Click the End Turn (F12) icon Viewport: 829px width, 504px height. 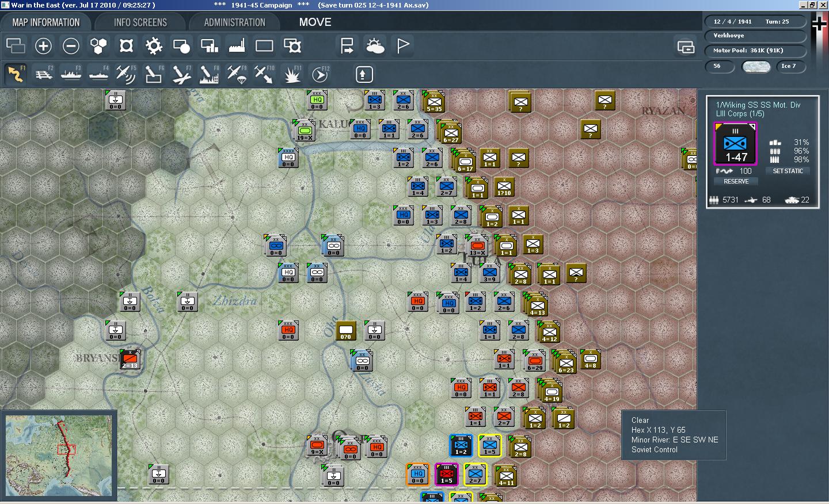tap(320, 74)
